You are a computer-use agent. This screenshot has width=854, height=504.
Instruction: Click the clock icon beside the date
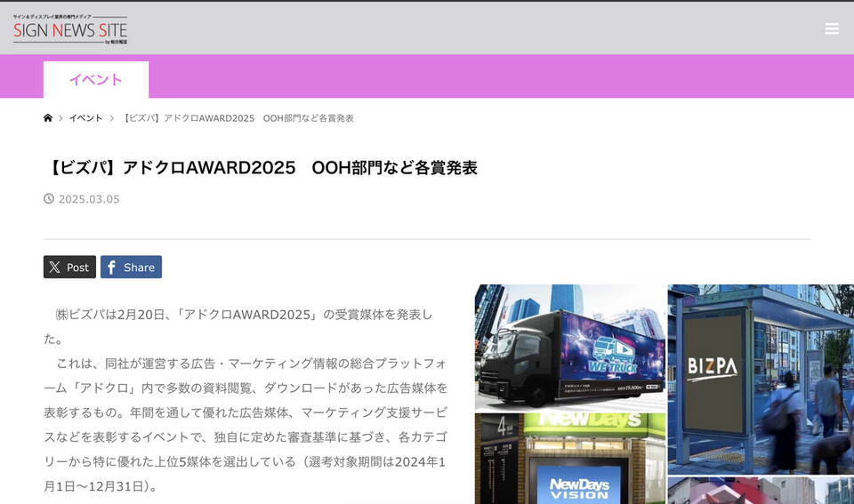pyautogui.click(x=49, y=198)
